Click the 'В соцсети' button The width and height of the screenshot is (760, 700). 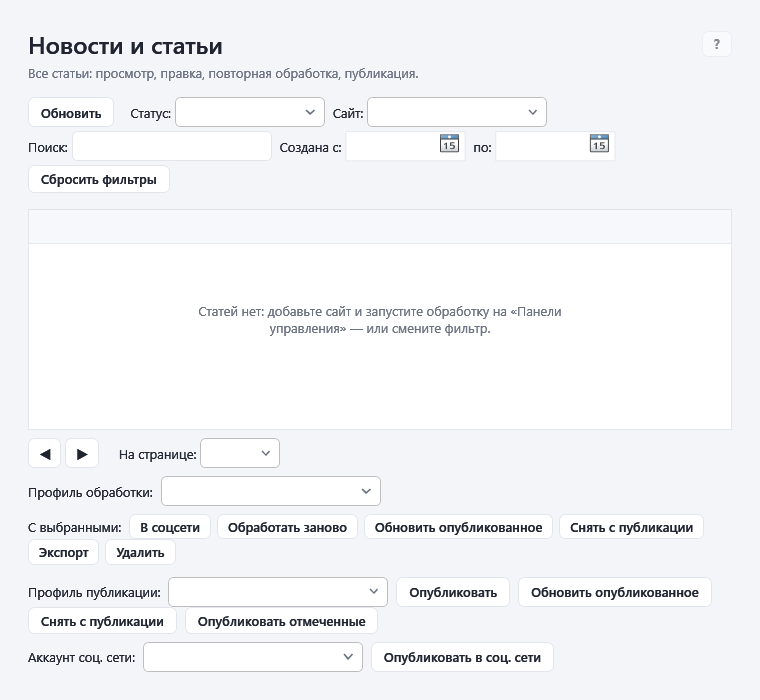pyautogui.click(x=170, y=527)
